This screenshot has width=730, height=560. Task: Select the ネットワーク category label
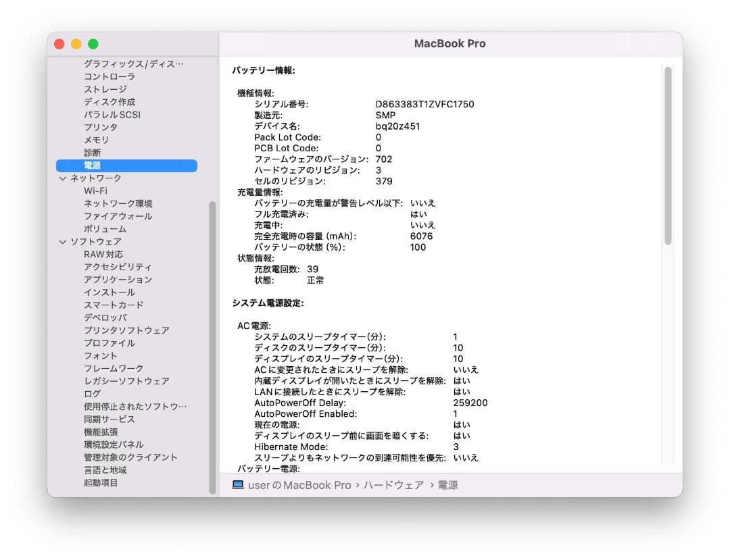[96, 178]
